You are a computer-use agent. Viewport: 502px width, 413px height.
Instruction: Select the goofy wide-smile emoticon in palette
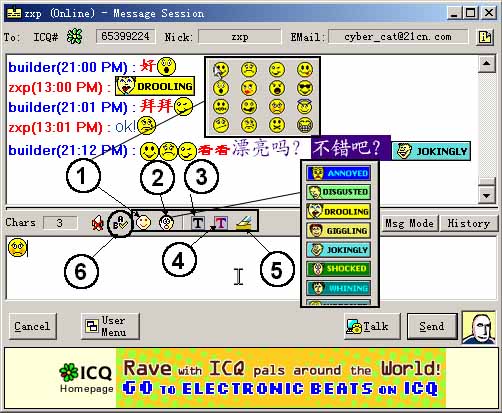pyautogui.click(x=249, y=107)
